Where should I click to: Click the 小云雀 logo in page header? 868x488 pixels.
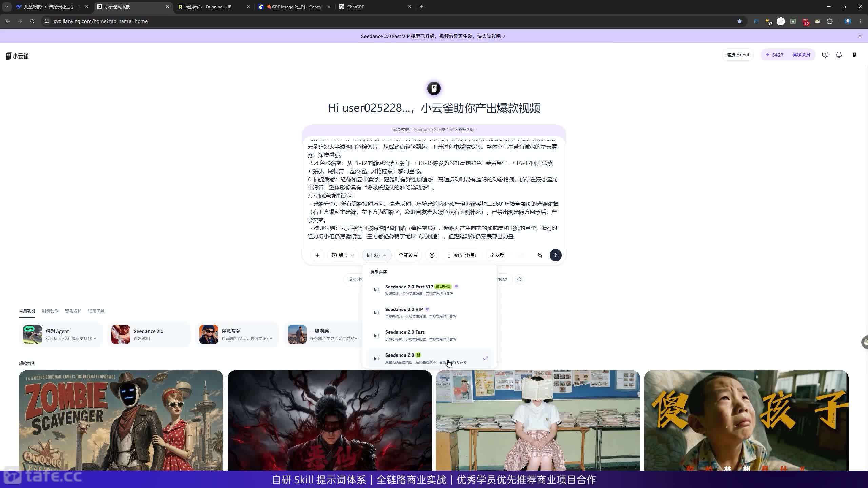click(17, 56)
